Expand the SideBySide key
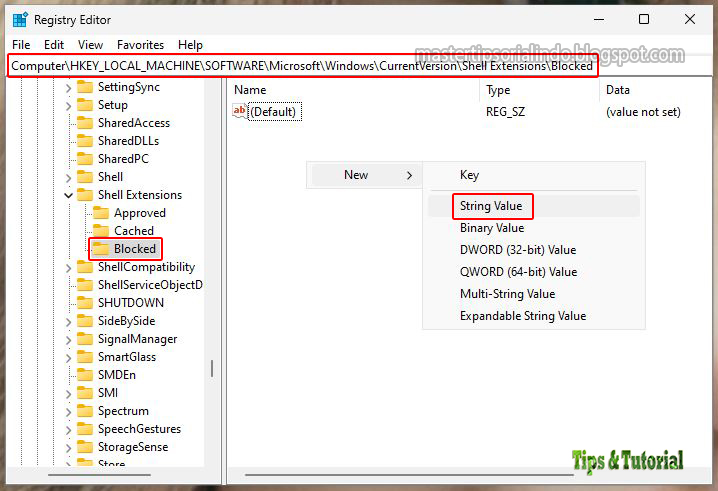 pyautogui.click(x=68, y=322)
